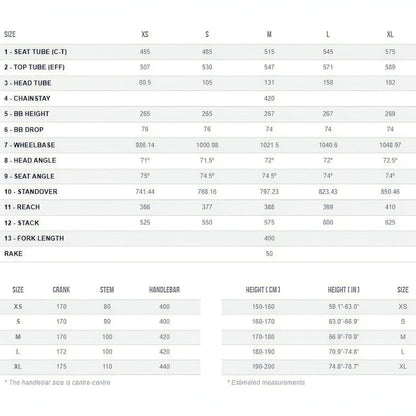
Task: Click the HEIGHT (IN) column header
Action: (x=344, y=290)
